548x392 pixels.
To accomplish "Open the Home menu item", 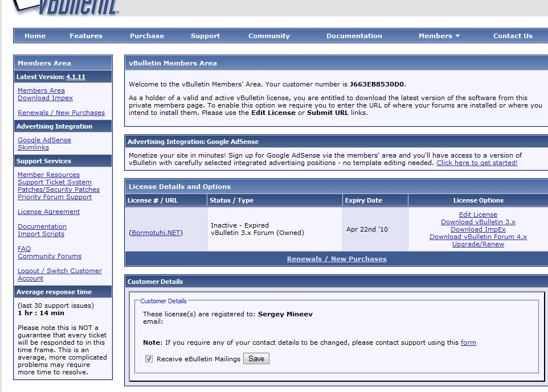I will [35, 36].
